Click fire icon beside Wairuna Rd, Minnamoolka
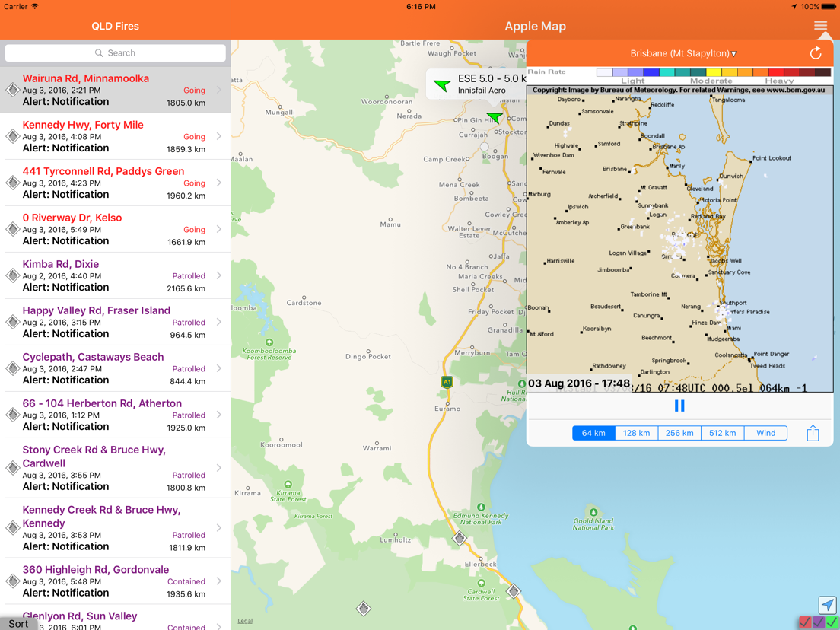This screenshot has height=630, width=840. (x=13, y=90)
